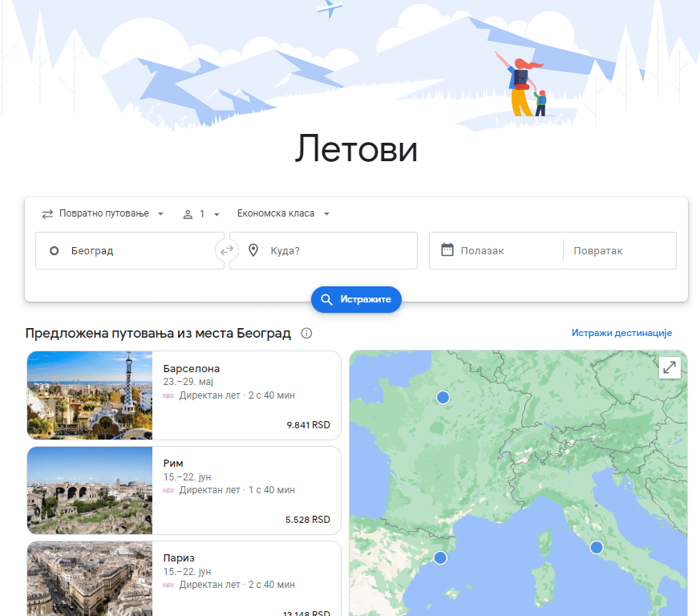
Task: Click the swap origin and destination icon
Action: click(227, 250)
